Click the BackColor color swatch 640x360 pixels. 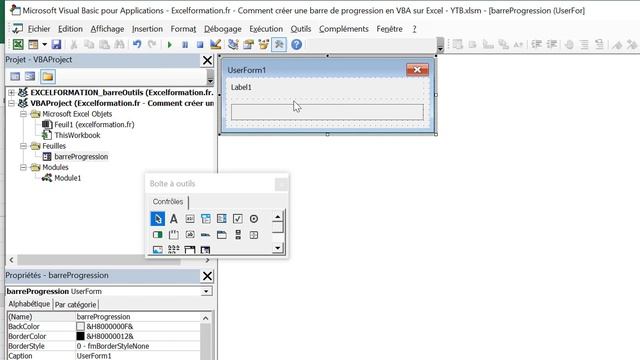coord(80,327)
